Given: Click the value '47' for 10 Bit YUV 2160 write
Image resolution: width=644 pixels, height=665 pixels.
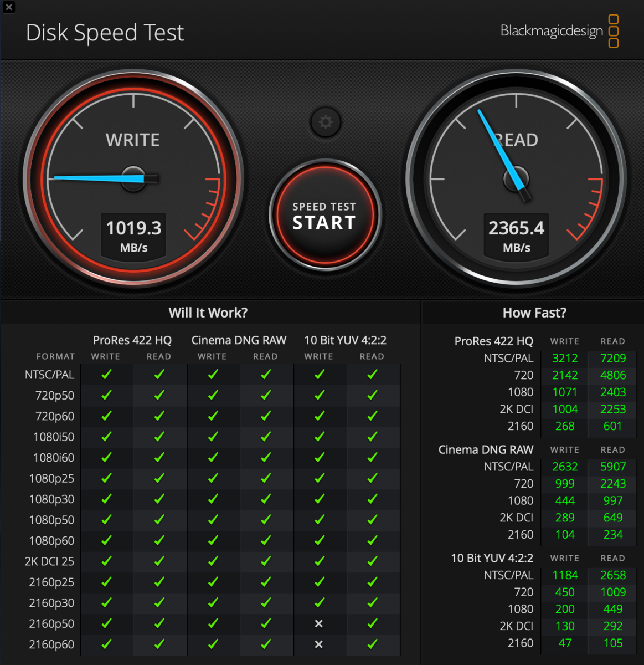Looking at the screenshot, I should 565,643.
